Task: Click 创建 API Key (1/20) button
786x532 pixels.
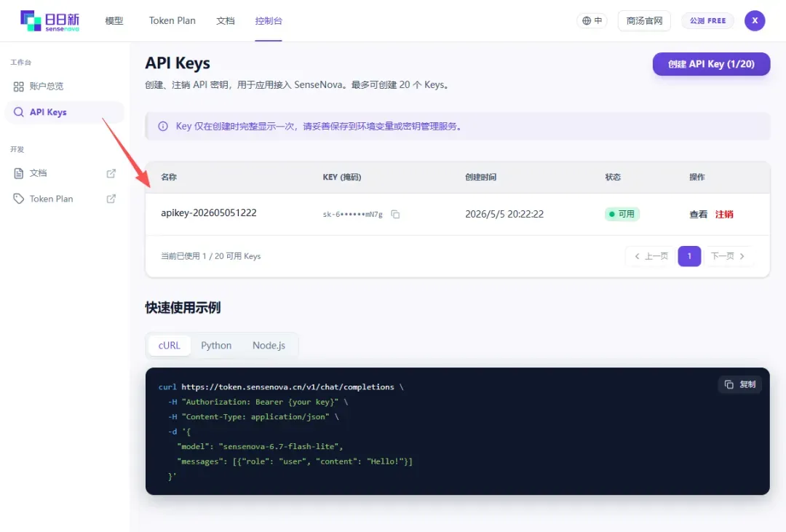Action: (x=711, y=64)
